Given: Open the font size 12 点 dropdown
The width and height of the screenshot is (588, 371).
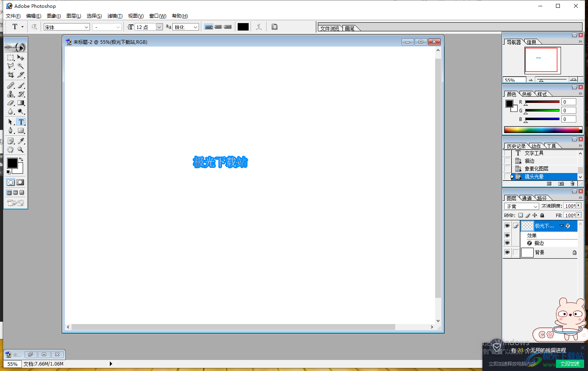Looking at the screenshot, I should [159, 27].
